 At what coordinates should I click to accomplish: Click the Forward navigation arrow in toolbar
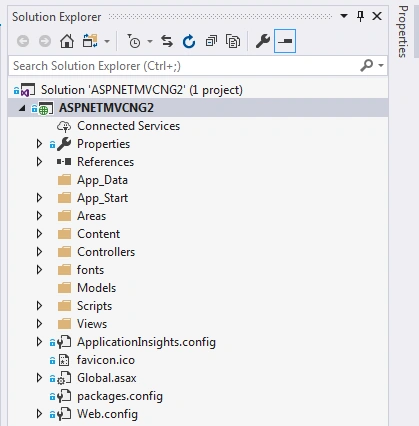[45, 41]
